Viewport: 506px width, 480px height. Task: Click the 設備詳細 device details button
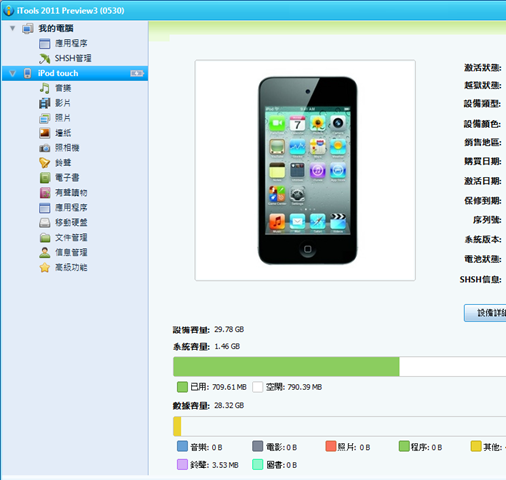(485, 313)
